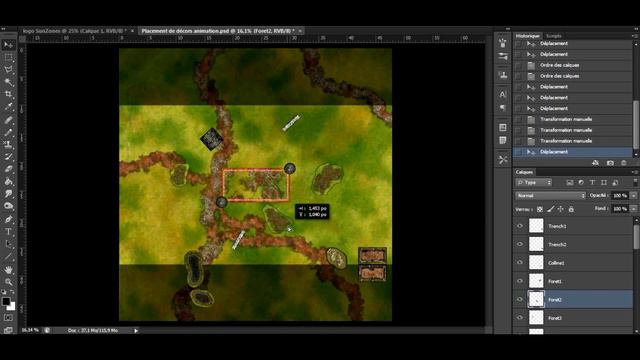This screenshot has height=360, width=640.
Task: Hide the Trench2 layer
Action: coord(520,244)
